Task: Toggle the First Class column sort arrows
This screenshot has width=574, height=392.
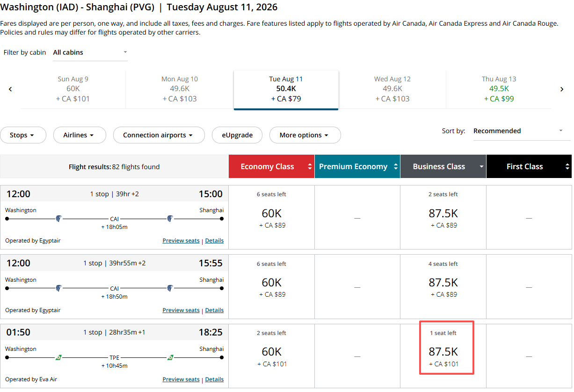Action: (567, 167)
